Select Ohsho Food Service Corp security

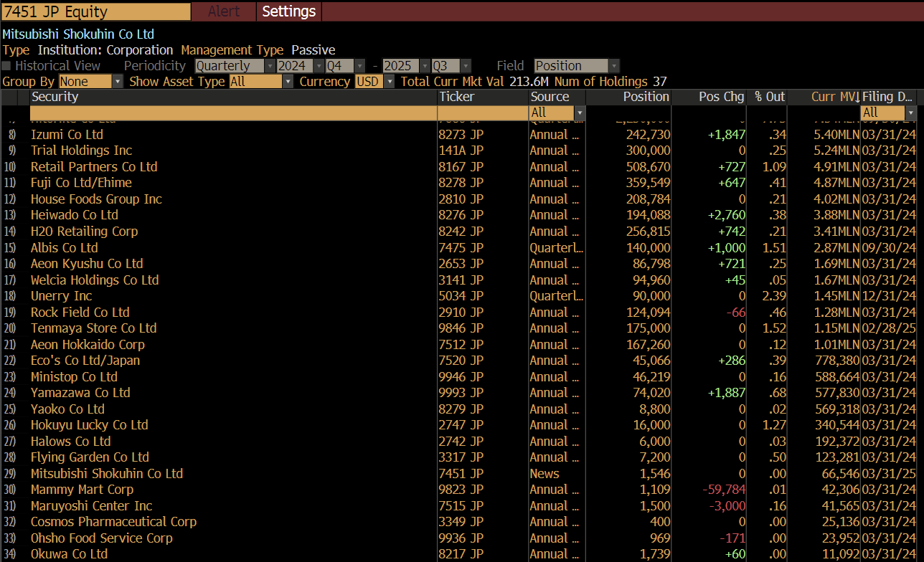click(x=102, y=538)
